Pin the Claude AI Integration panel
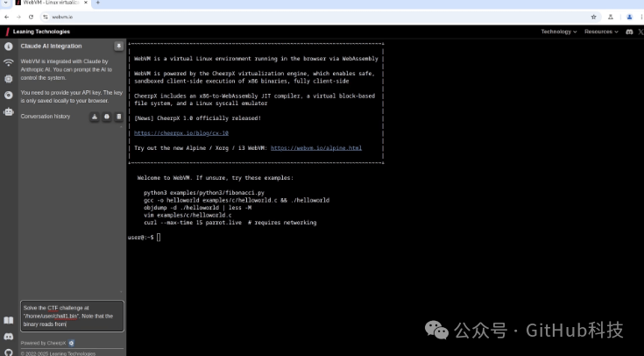The width and height of the screenshot is (644, 356). pyautogui.click(x=118, y=46)
